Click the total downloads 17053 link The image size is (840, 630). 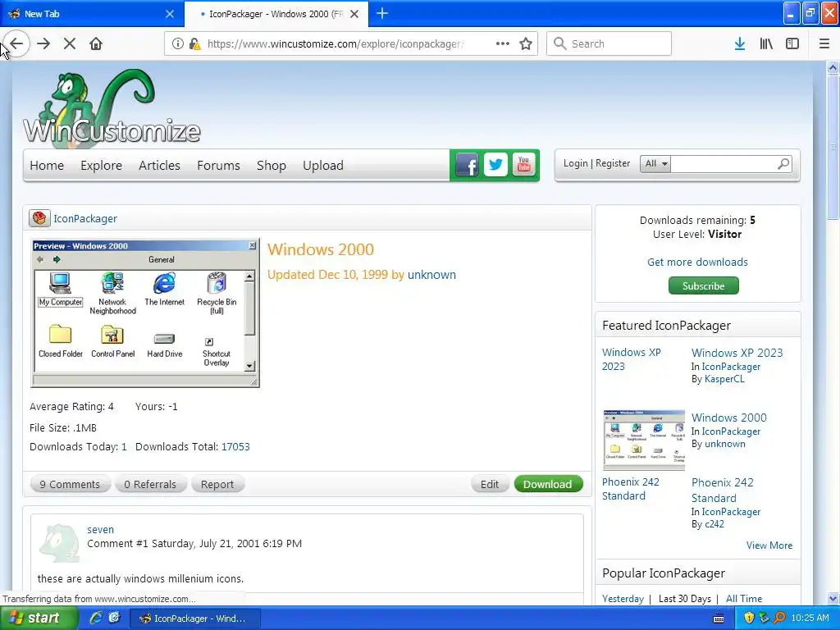(x=235, y=447)
